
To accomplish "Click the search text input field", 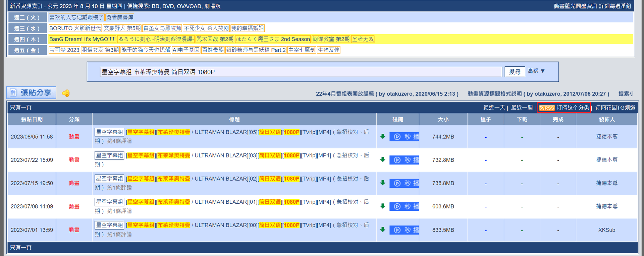I will 301,72.
